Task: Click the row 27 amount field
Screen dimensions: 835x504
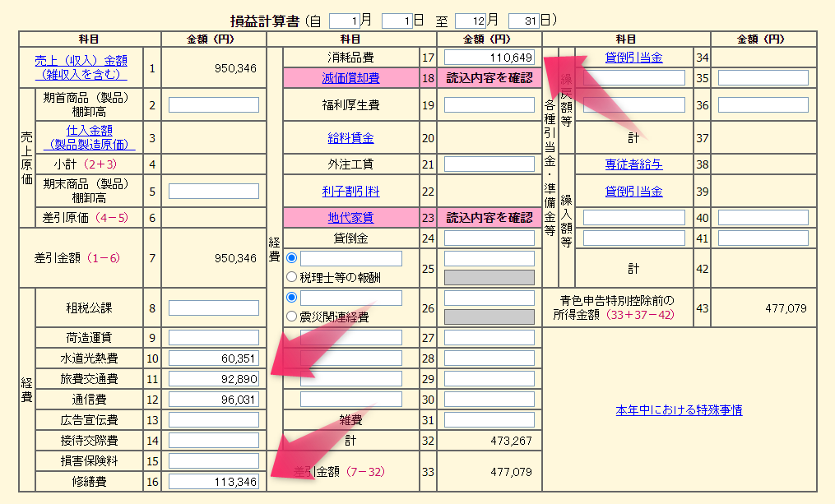Action: click(x=489, y=337)
